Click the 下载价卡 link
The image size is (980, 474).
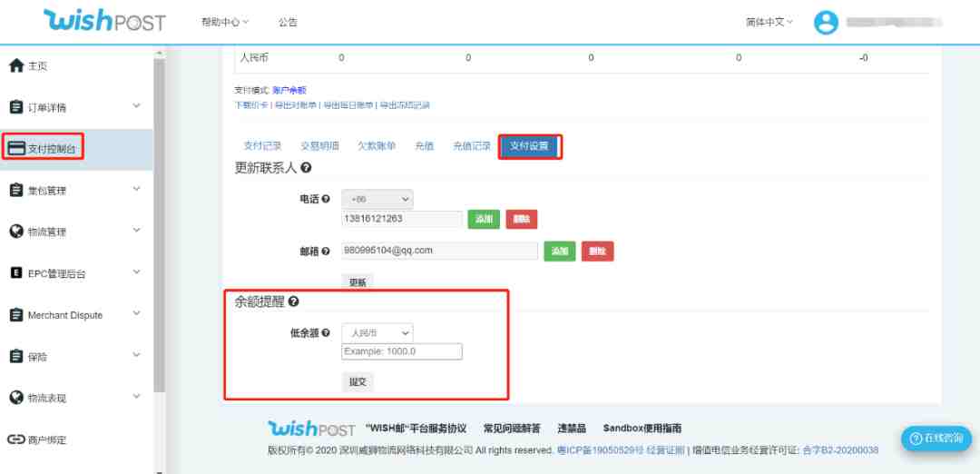[x=251, y=105]
